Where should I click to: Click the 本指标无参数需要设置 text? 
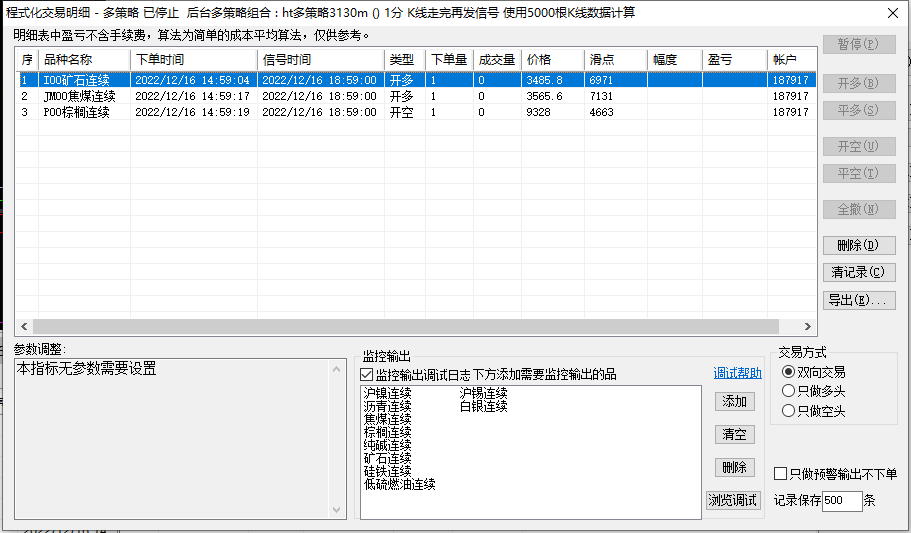coord(87,369)
